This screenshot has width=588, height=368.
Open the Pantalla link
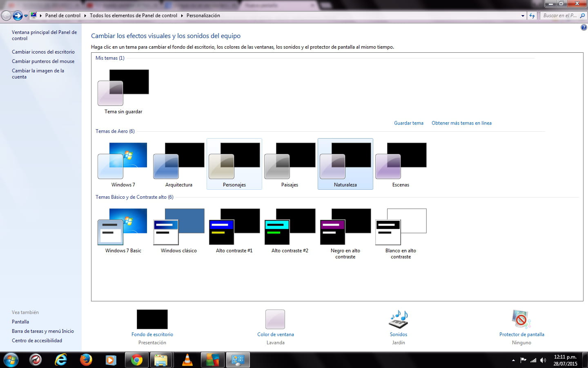pos(20,322)
